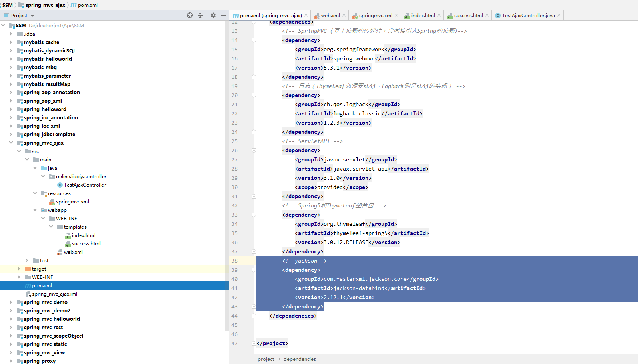Fold the dependency block at line 20
The image size is (638, 364).
(254, 95)
